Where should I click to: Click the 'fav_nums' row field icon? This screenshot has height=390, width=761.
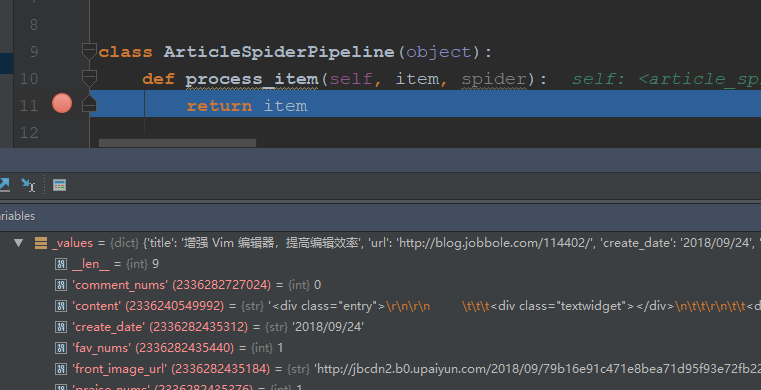click(61, 348)
